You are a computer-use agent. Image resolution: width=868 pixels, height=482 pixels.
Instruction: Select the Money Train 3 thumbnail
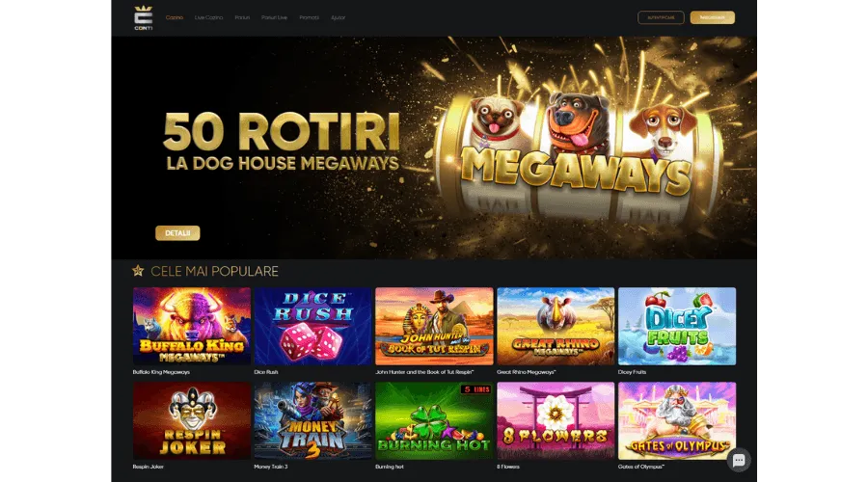(x=312, y=420)
